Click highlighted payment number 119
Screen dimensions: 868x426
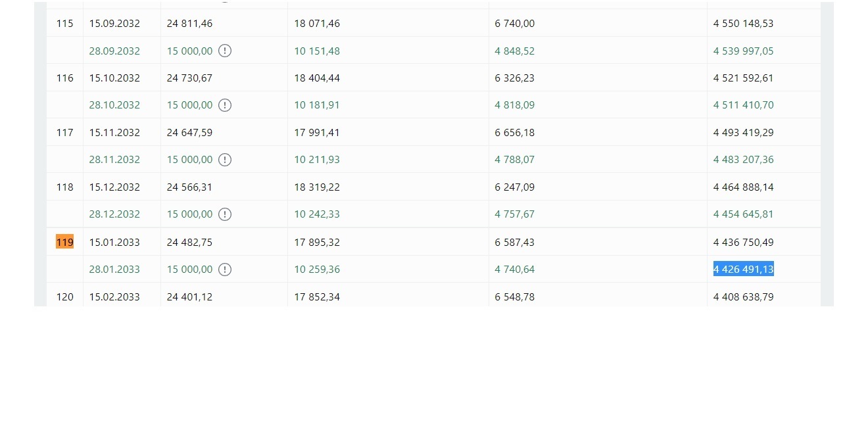tap(64, 242)
